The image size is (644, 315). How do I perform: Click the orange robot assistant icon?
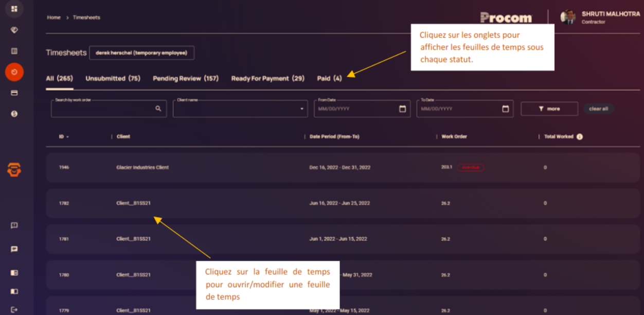[x=14, y=169]
